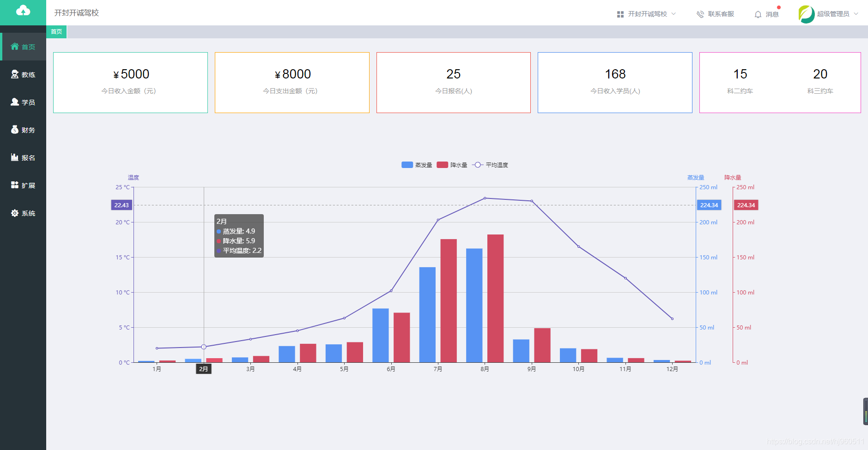
Task: Expand the 超级管理员 user dropdown arrow
Action: [x=856, y=14]
